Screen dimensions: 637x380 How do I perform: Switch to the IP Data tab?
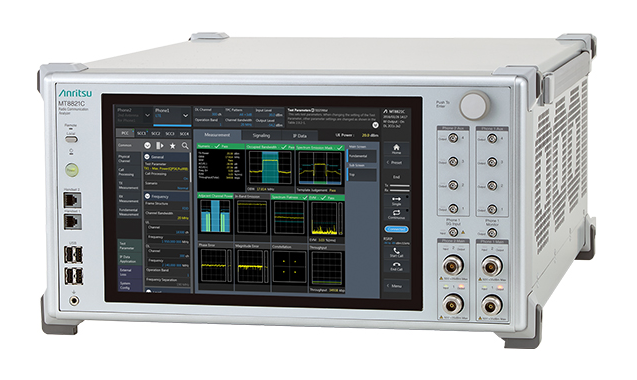300,136
